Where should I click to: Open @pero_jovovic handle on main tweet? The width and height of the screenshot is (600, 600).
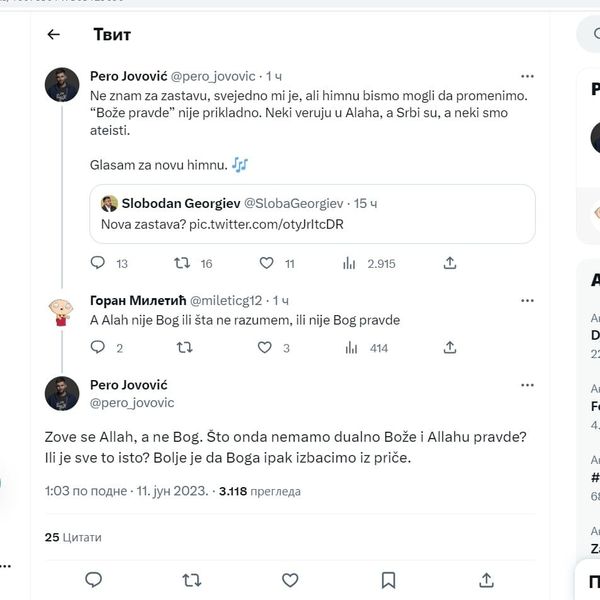(132, 402)
